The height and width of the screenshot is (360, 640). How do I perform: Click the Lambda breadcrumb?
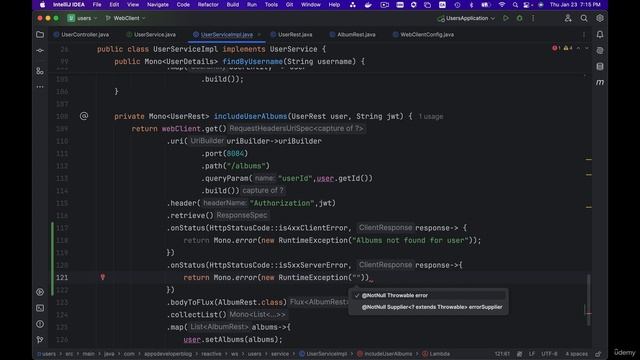436,354
